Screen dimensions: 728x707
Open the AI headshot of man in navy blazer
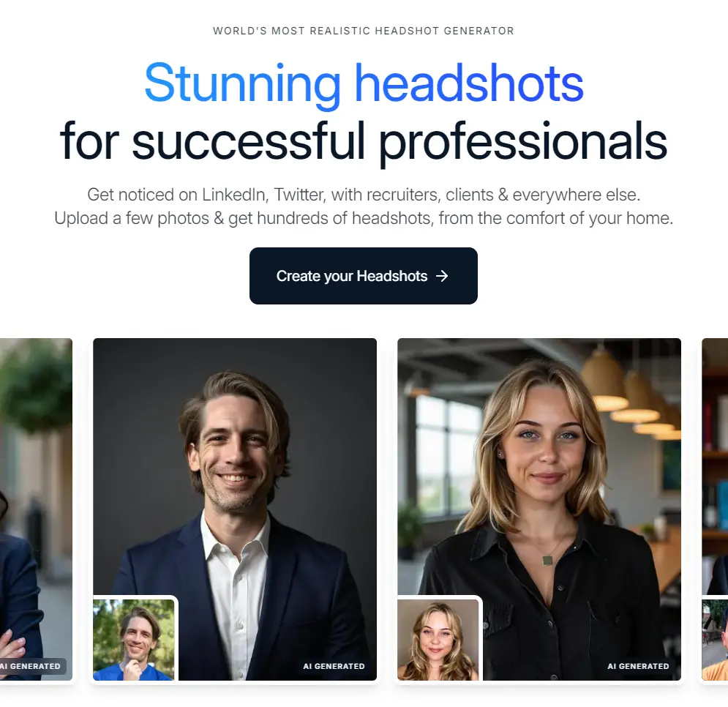(235, 509)
